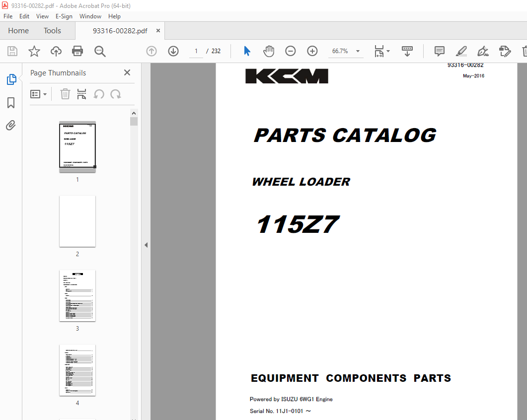The width and height of the screenshot is (527, 420).
Task: Open the thumbnails options dropdown
Action: (38, 94)
